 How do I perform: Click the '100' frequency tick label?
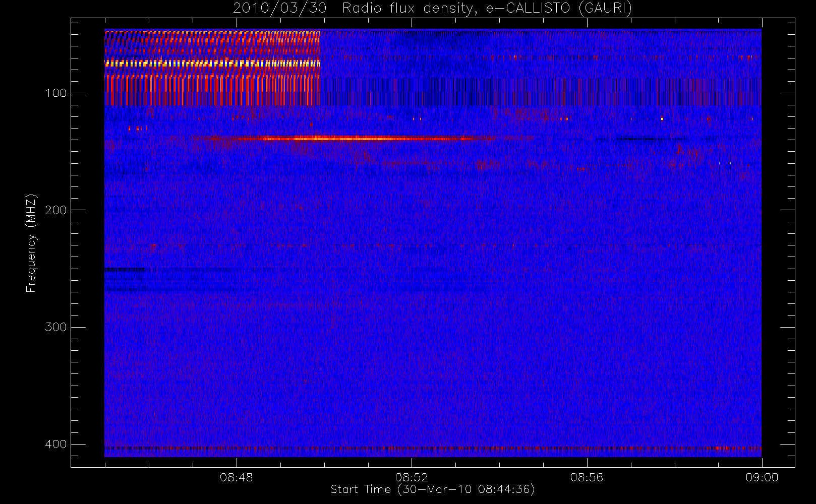click(x=55, y=93)
